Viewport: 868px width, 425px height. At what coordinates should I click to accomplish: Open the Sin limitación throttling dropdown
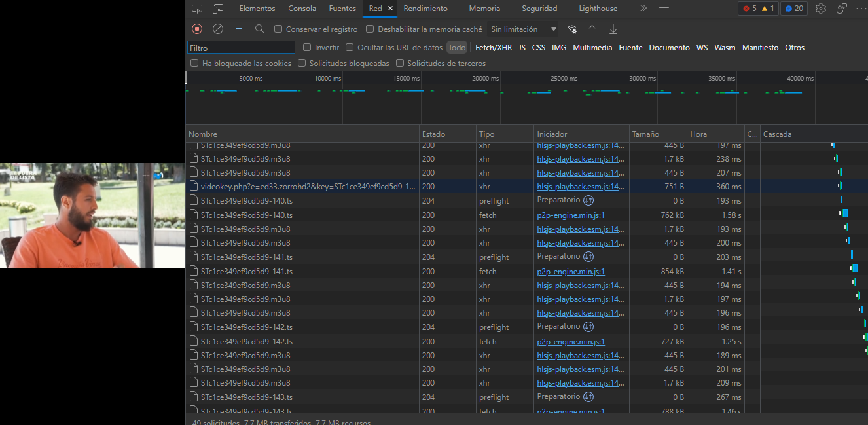pyautogui.click(x=524, y=29)
